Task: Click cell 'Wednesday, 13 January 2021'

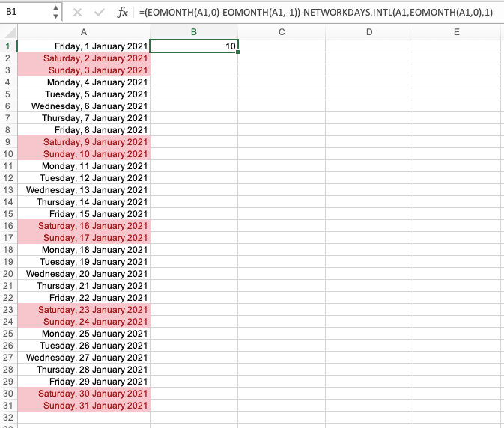Action: [84, 190]
